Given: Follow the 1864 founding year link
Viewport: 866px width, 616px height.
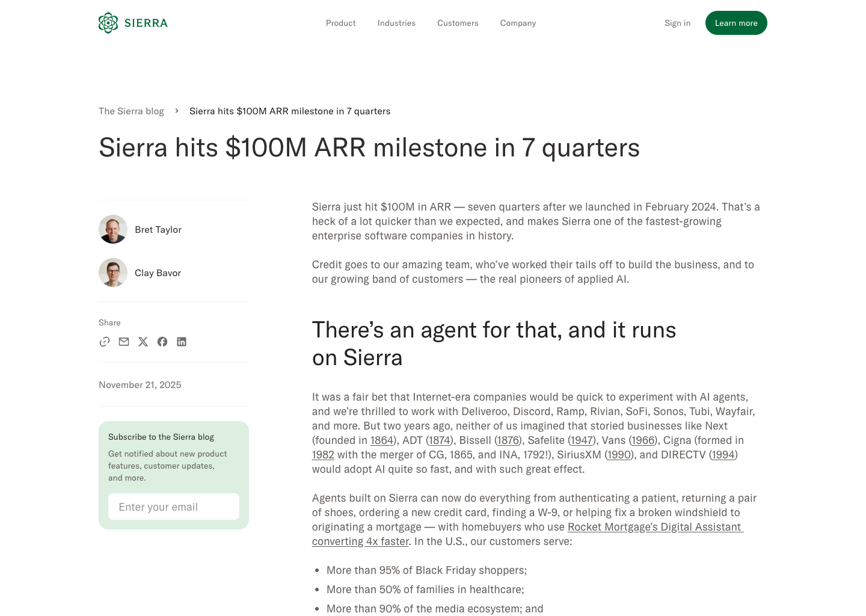Looking at the screenshot, I should (382, 440).
